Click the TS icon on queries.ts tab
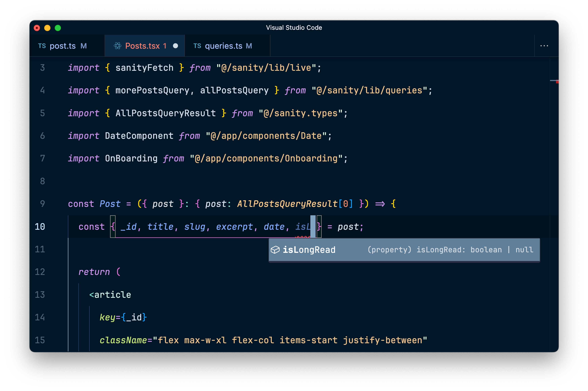The image size is (588, 391). [197, 46]
